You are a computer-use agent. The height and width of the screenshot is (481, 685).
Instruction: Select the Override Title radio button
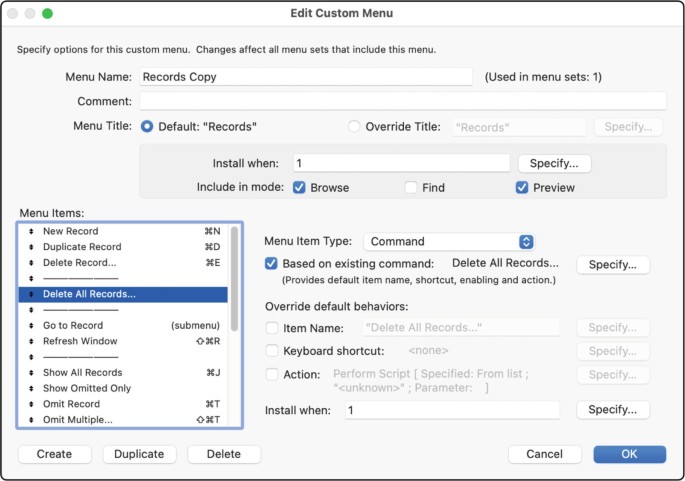point(353,127)
